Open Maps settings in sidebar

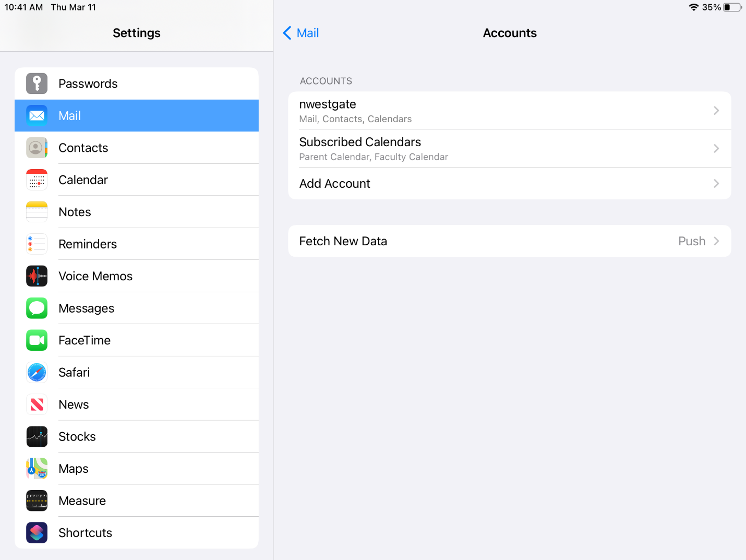pyautogui.click(x=137, y=469)
